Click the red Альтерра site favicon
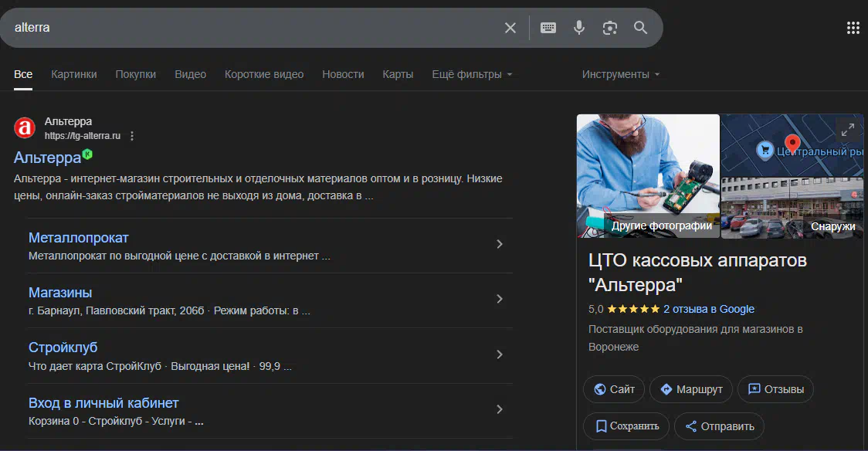Image resolution: width=868 pixels, height=451 pixels. [x=25, y=128]
